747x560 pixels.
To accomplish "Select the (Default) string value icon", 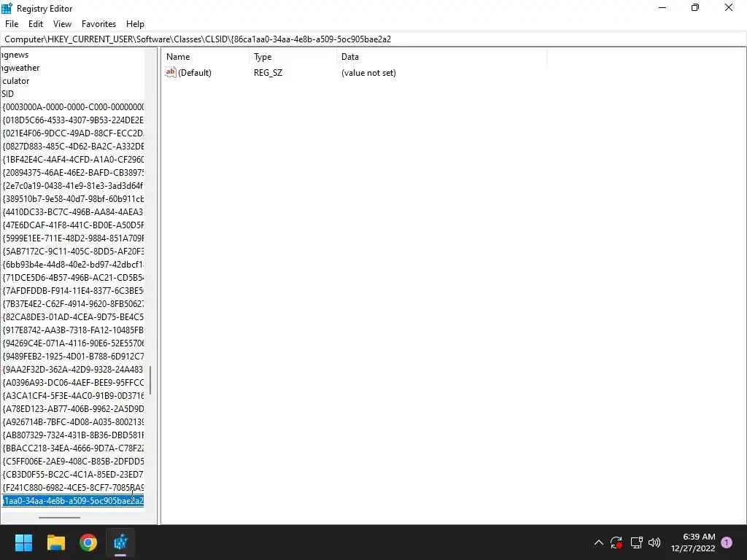I will [x=171, y=72].
